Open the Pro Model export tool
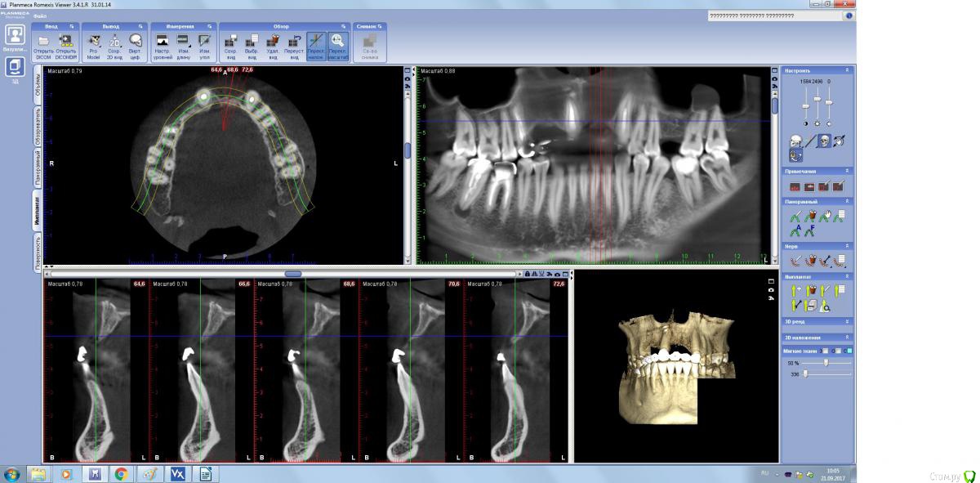The image size is (980, 483). (94, 41)
